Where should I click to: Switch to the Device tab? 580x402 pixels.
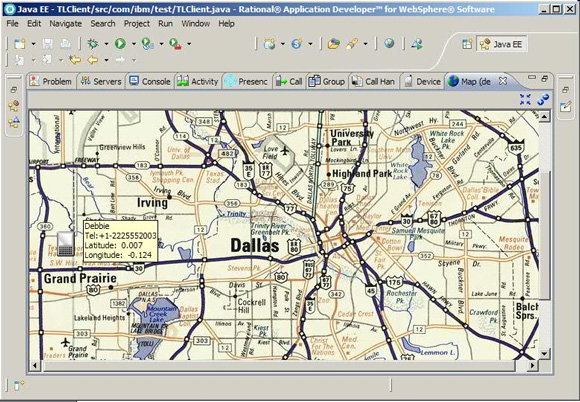(422, 81)
